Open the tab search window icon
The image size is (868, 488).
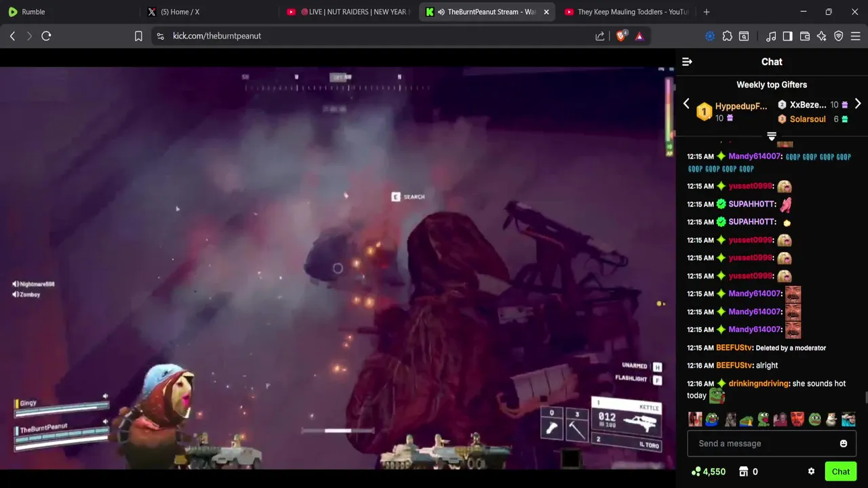point(744,36)
